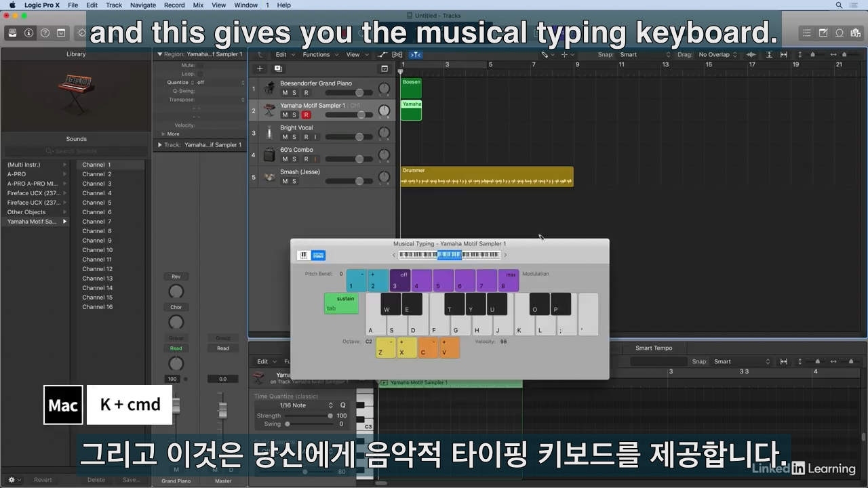Switch to the Smart Tempo tab

[654, 348]
